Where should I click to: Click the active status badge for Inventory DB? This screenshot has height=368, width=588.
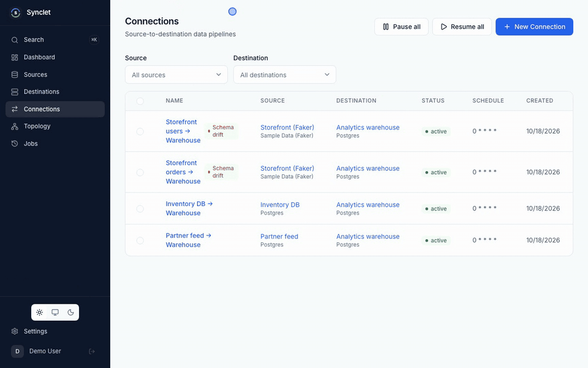435,209
